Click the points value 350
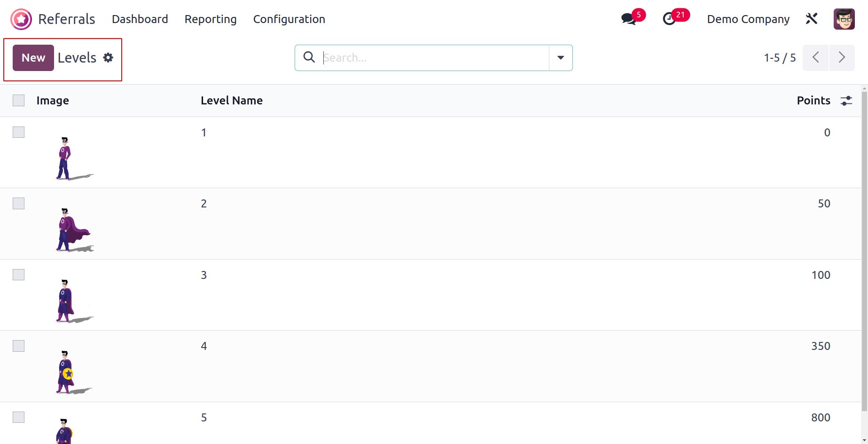This screenshot has height=444, width=868. [x=821, y=346]
